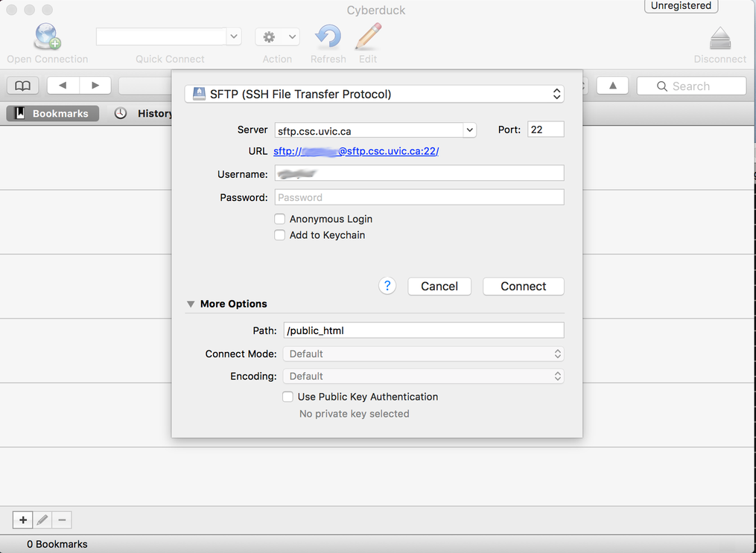Collapse the More Options disclosure triangle
Screen dimensions: 756x553
tap(191, 304)
